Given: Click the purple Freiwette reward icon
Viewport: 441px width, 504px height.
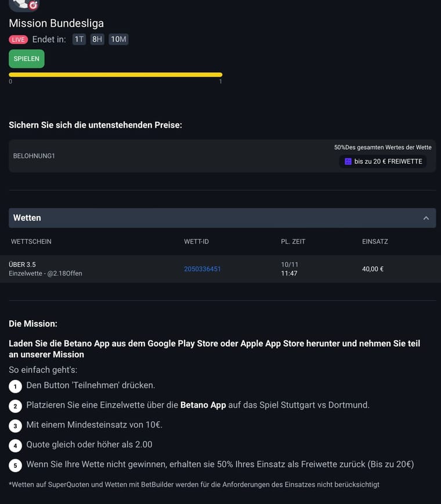Looking at the screenshot, I should (x=348, y=161).
